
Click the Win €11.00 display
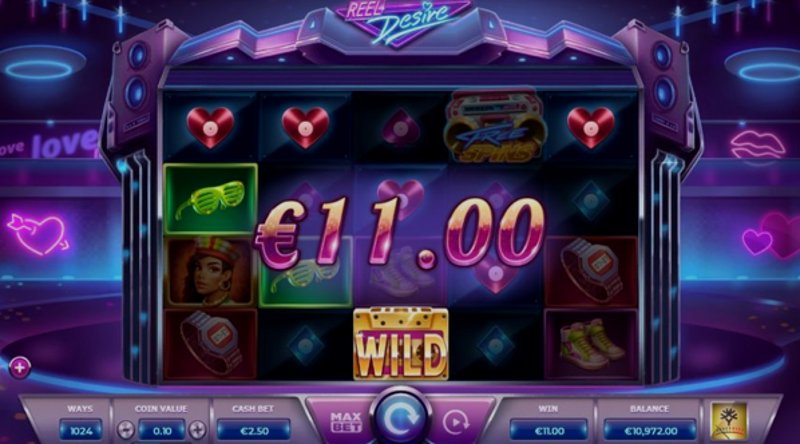[x=549, y=431]
